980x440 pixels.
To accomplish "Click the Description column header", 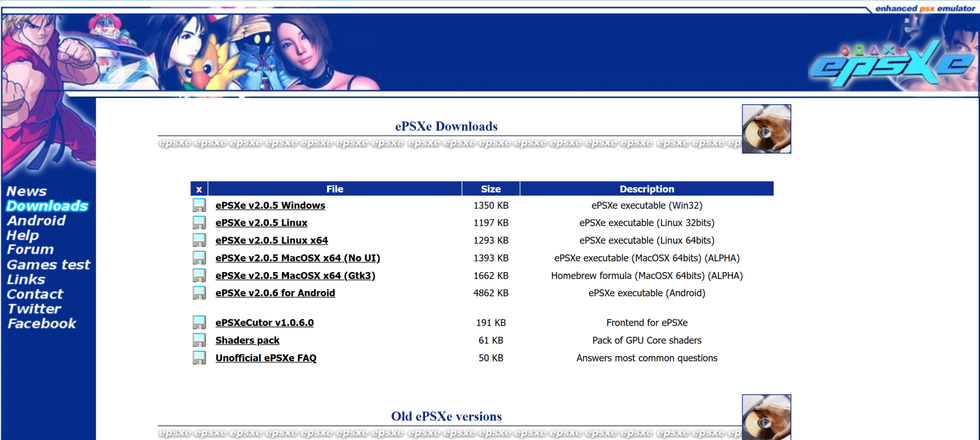I will pos(647,189).
